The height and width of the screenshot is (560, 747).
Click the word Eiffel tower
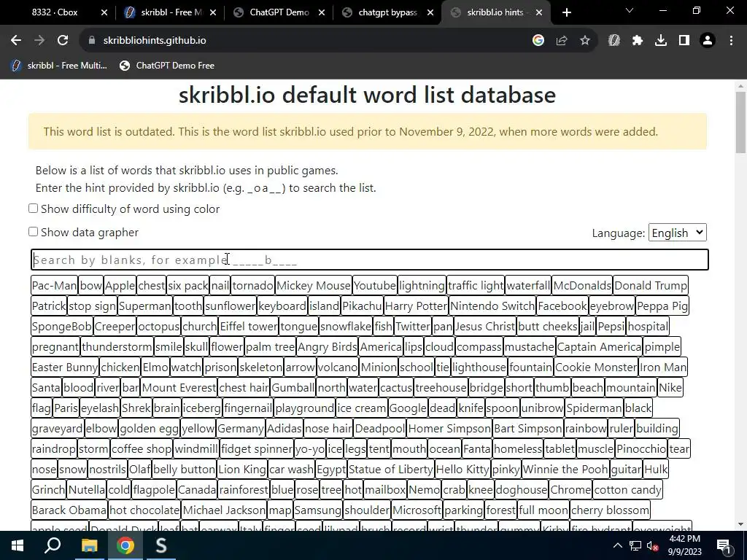point(249,327)
